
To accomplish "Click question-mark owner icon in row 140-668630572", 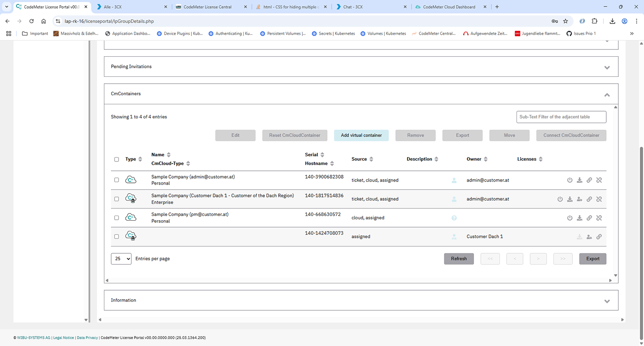I will click(x=454, y=218).
